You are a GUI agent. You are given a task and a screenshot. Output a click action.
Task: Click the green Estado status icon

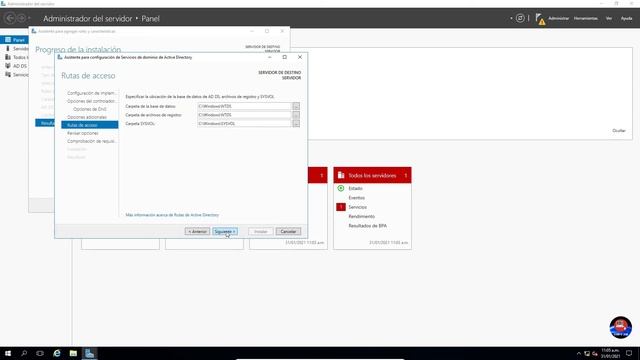click(341, 188)
